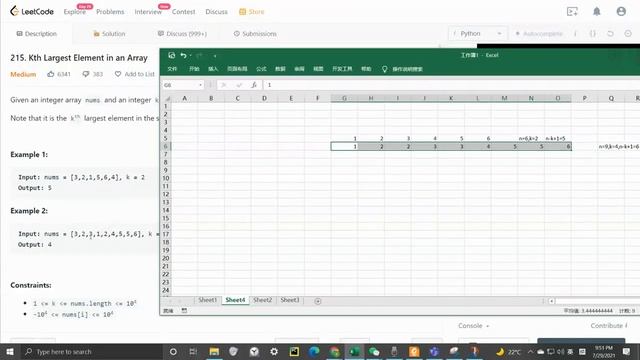Switch to Excel Sheet2 tab
The height and width of the screenshot is (360, 640).
[262, 300]
